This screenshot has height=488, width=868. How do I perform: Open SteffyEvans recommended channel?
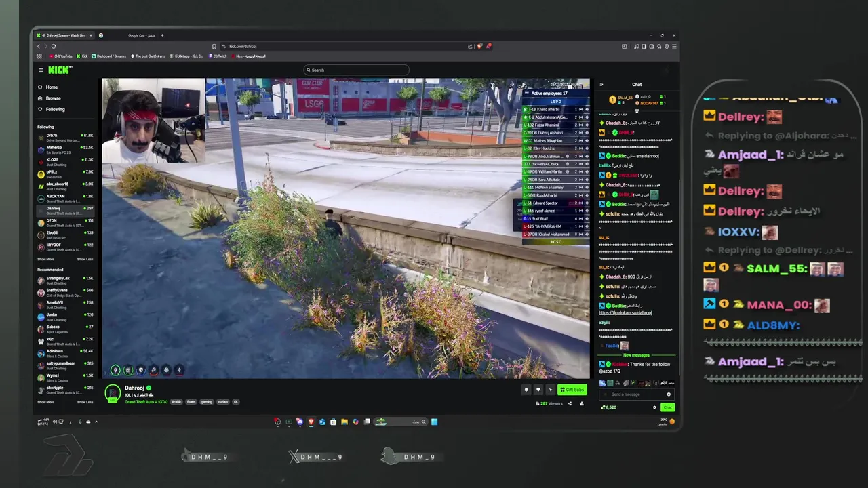pyautogui.click(x=65, y=291)
